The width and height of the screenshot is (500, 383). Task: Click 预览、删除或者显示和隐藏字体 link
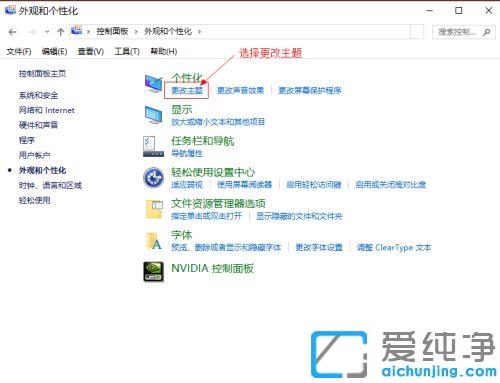pos(226,247)
